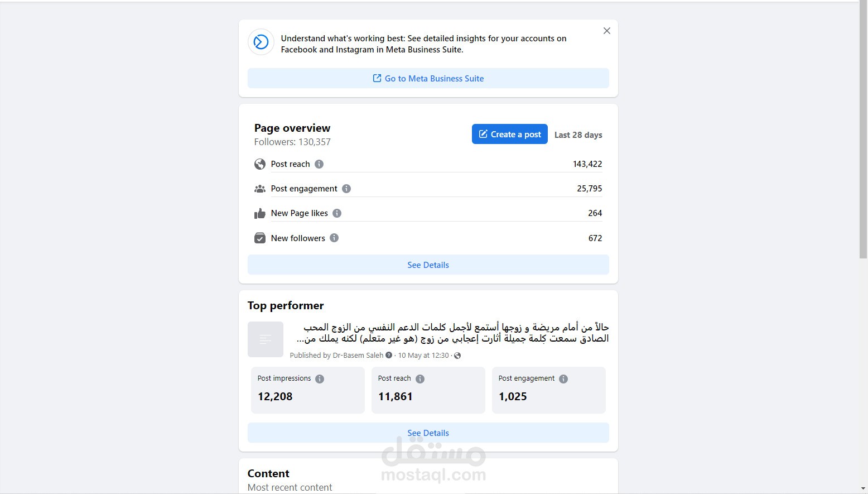This screenshot has height=494, width=868.
Task: Click the scroll down arrow of page scrollbar
Action: [x=864, y=488]
